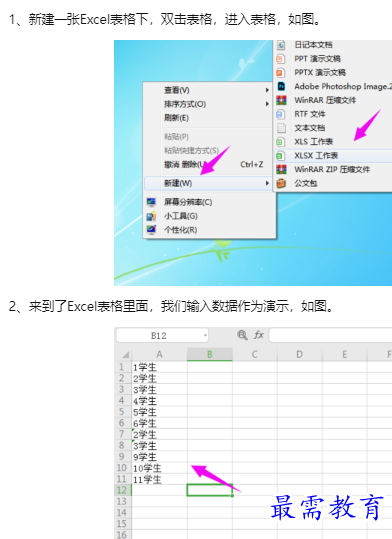
Task: Select column E header
Action: tap(345, 354)
